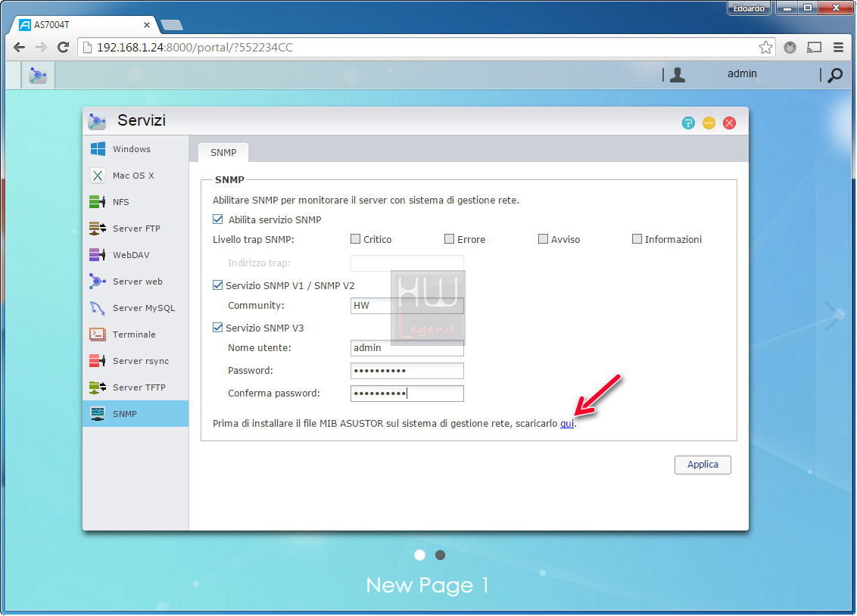Click the admin user icon

677,74
